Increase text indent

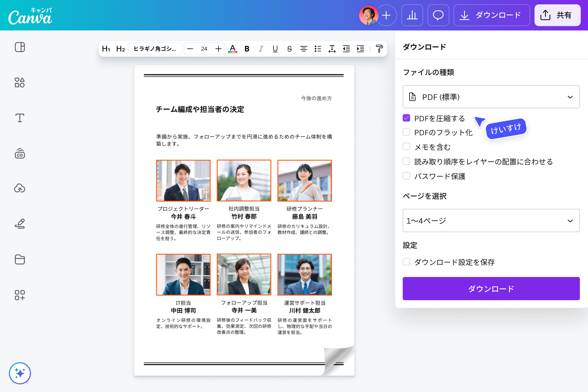tap(360, 49)
